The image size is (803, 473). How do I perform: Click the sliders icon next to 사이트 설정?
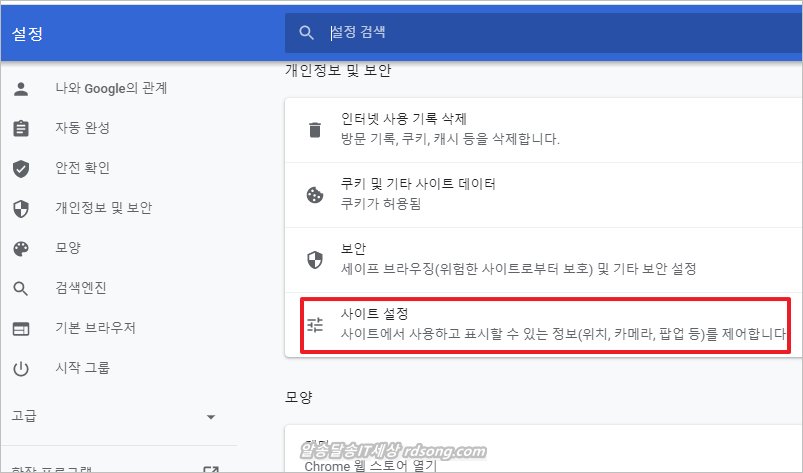click(315, 324)
